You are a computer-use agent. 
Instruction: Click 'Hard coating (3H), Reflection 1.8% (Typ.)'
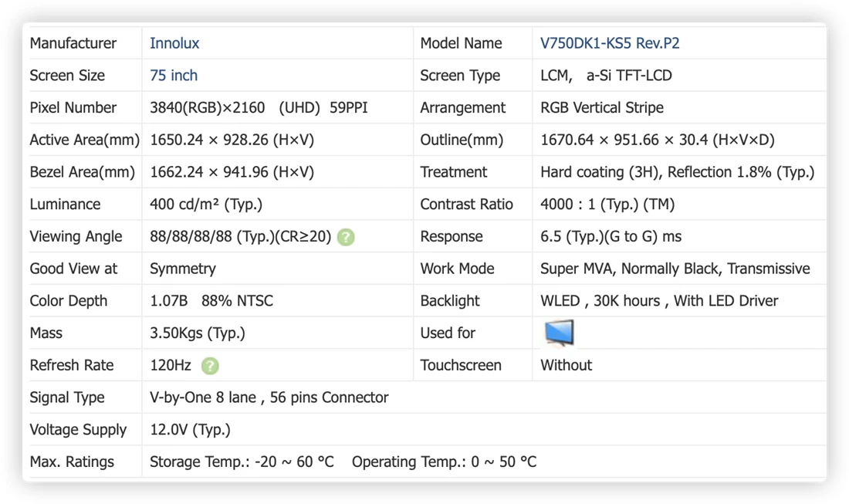pos(678,172)
